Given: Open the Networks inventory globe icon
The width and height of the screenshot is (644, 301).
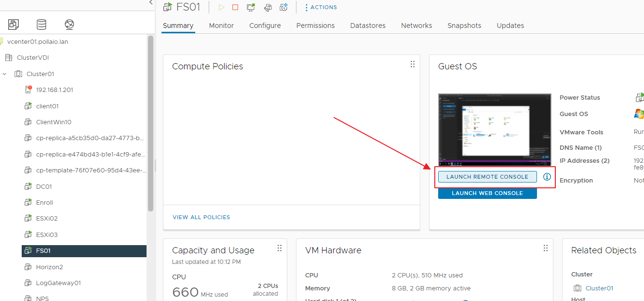Looking at the screenshot, I should [69, 24].
